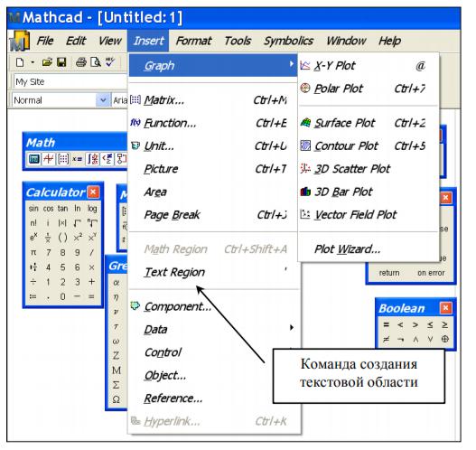Click the Open file folder icon
476x450 pixels.
coord(47,62)
